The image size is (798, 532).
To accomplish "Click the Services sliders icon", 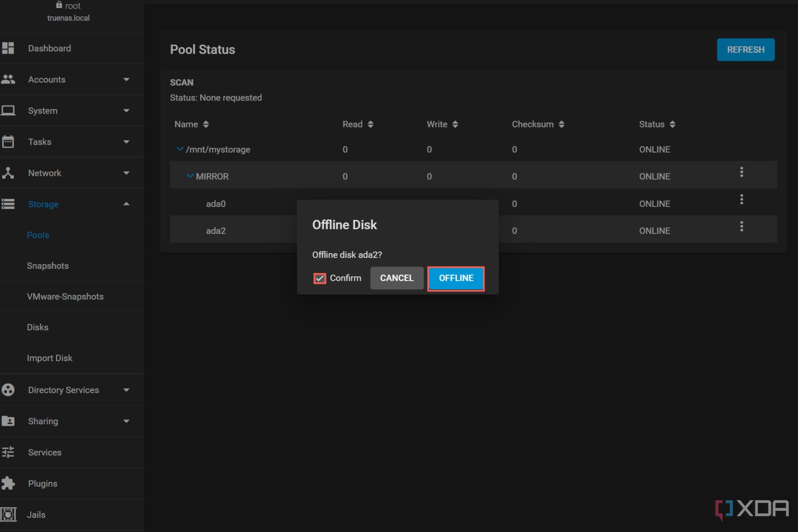I will point(8,452).
